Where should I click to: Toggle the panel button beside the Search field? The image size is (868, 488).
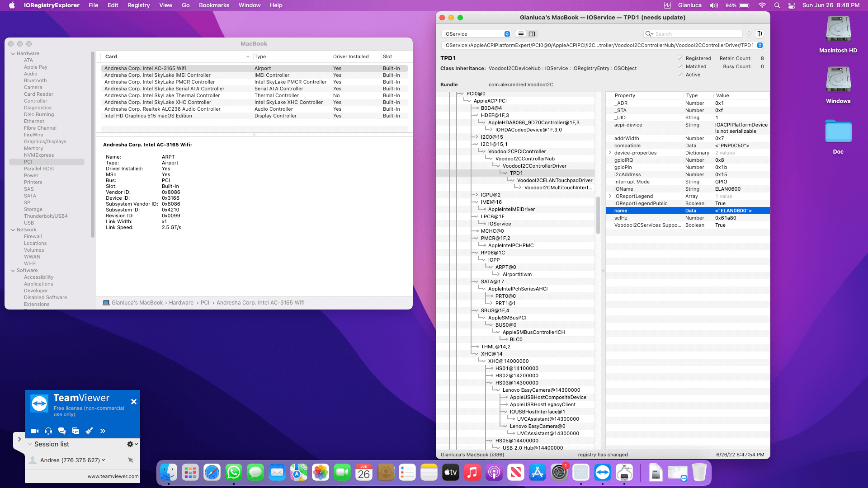(x=760, y=34)
